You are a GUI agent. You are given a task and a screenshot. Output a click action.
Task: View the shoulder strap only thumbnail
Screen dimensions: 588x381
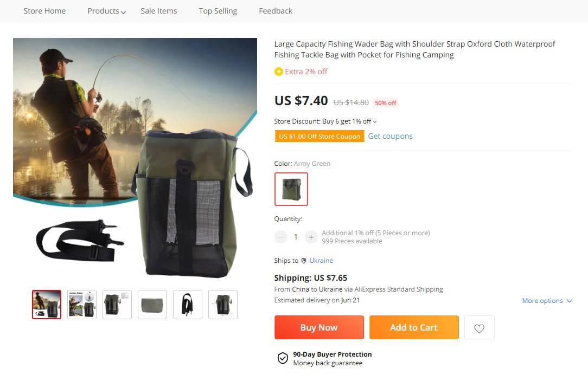point(188,305)
